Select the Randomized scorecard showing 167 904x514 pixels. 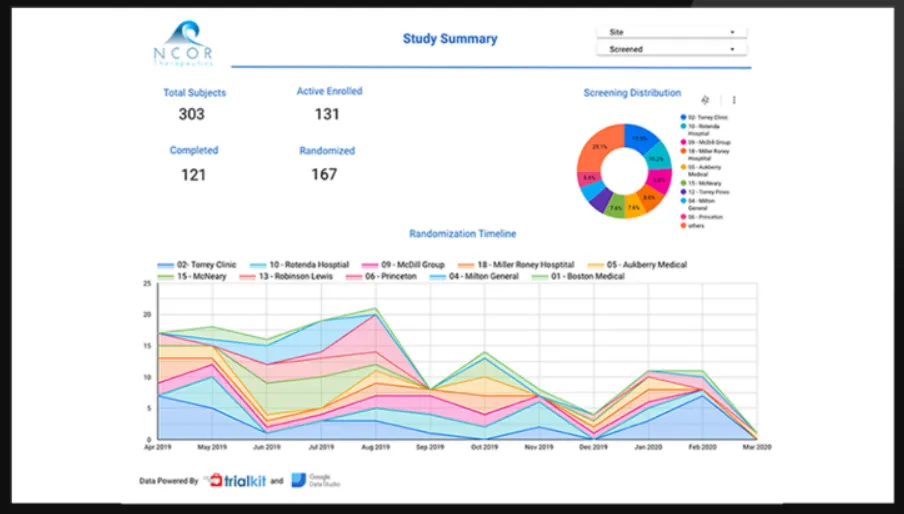click(326, 164)
